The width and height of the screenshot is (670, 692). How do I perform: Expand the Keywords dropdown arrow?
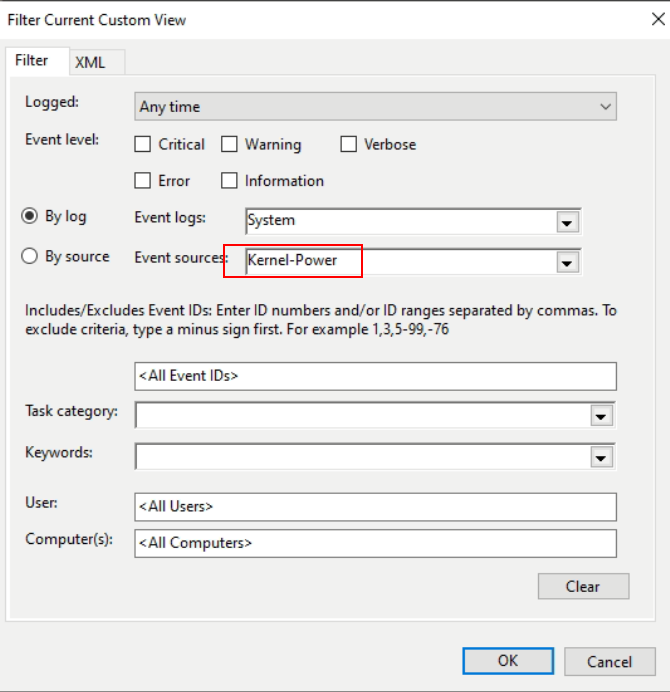point(601,457)
